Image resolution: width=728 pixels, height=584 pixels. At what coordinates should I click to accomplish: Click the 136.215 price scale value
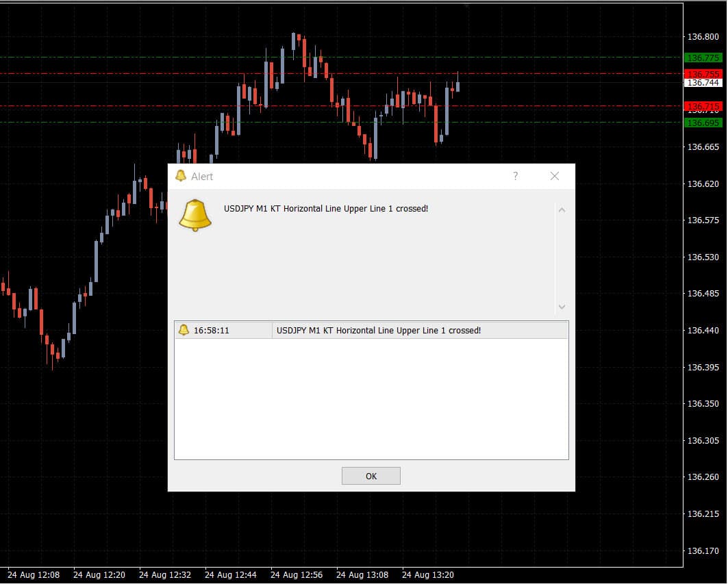[x=703, y=514]
